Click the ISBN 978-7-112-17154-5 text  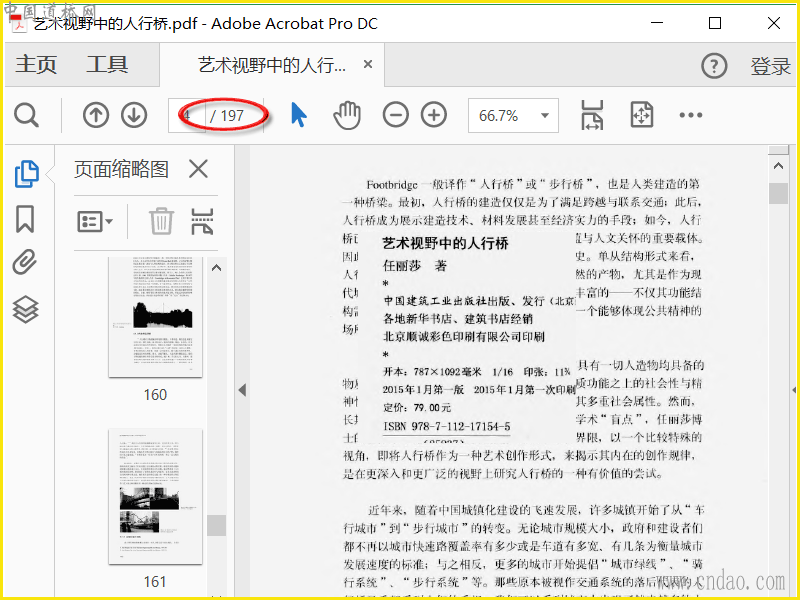click(446, 426)
